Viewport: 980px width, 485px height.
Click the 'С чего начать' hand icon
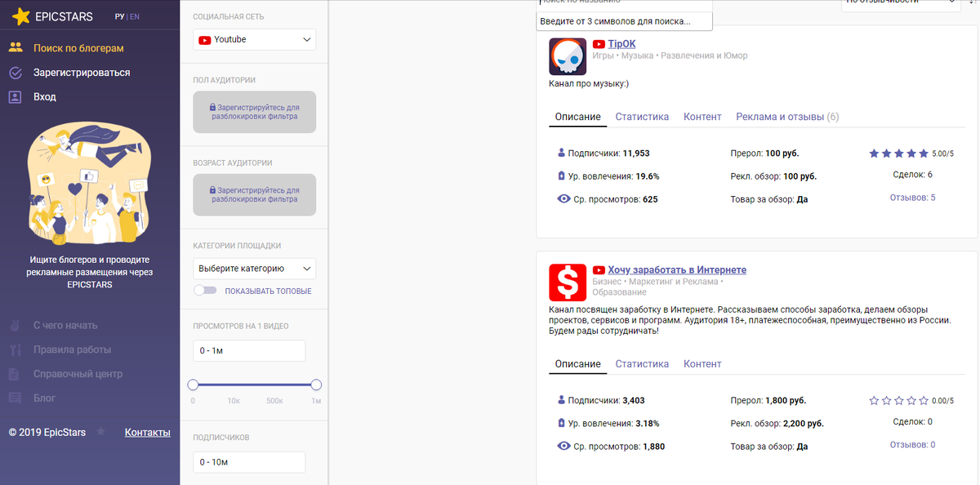click(x=15, y=325)
